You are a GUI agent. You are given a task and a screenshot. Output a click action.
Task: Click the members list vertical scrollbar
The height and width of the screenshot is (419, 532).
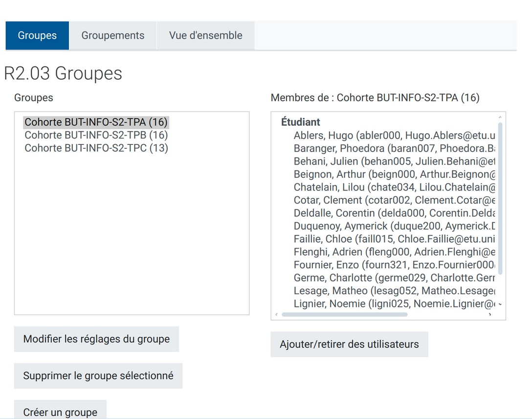(x=500, y=196)
